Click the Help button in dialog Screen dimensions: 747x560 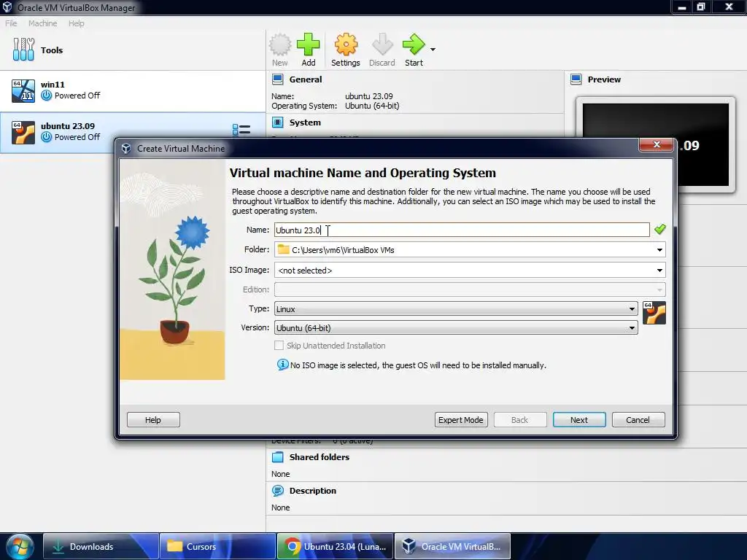(x=153, y=419)
